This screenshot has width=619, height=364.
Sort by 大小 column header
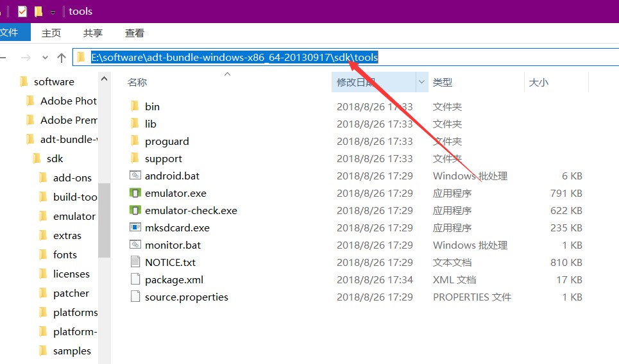[538, 83]
